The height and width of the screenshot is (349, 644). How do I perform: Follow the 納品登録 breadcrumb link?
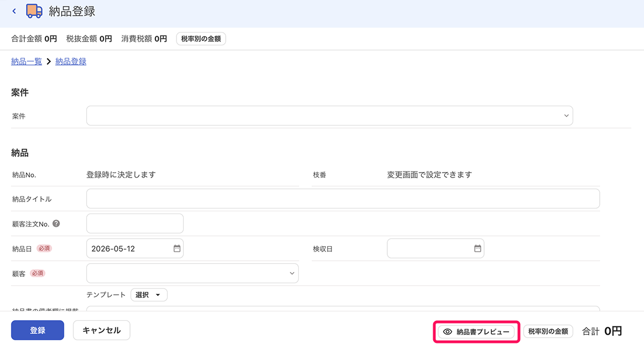point(71,61)
